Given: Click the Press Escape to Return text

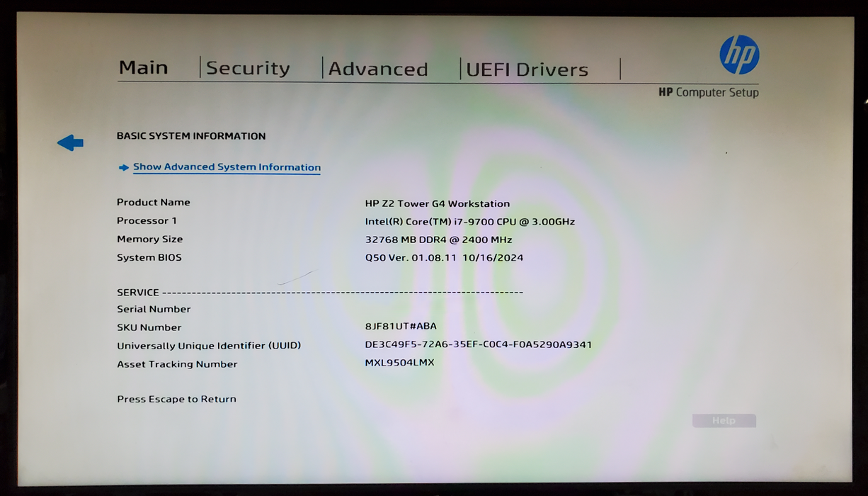Looking at the screenshot, I should click(x=177, y=399).
